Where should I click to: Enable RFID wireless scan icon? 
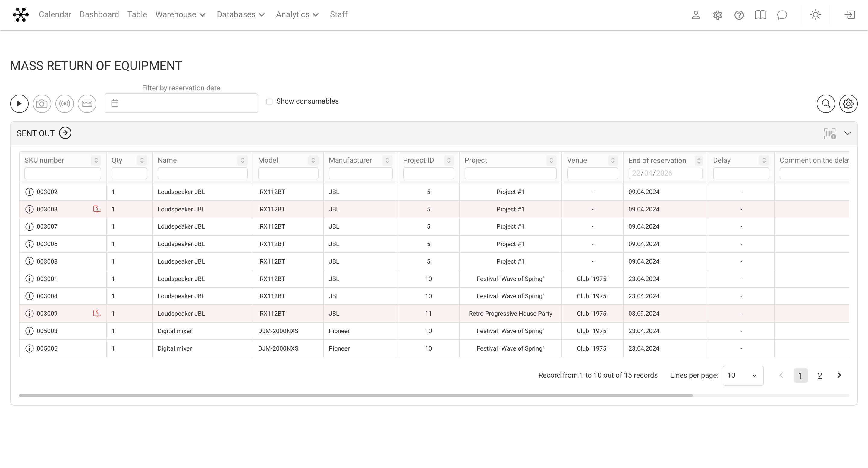point(64,104)
